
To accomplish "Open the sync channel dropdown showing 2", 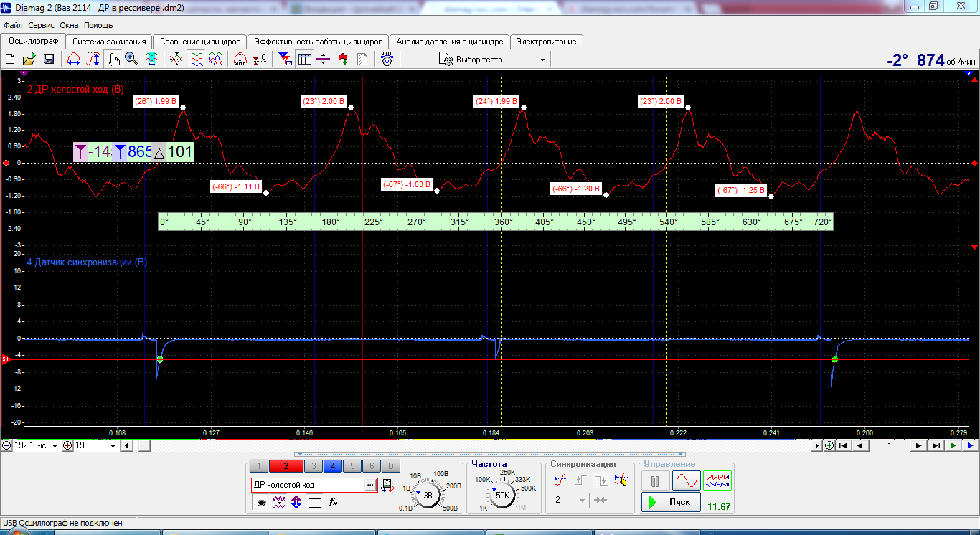I will [570, 500].
